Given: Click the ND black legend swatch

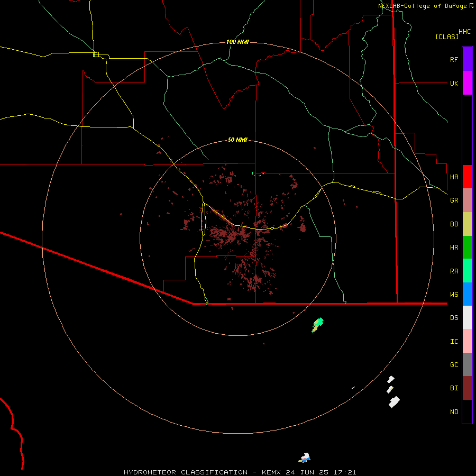Looking at the screenshot, I should 467,411.
